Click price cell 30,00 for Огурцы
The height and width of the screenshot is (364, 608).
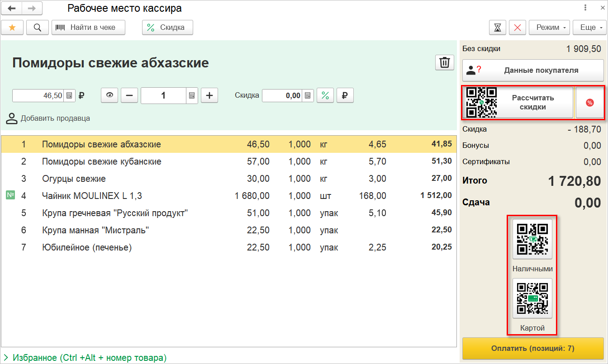258,179
